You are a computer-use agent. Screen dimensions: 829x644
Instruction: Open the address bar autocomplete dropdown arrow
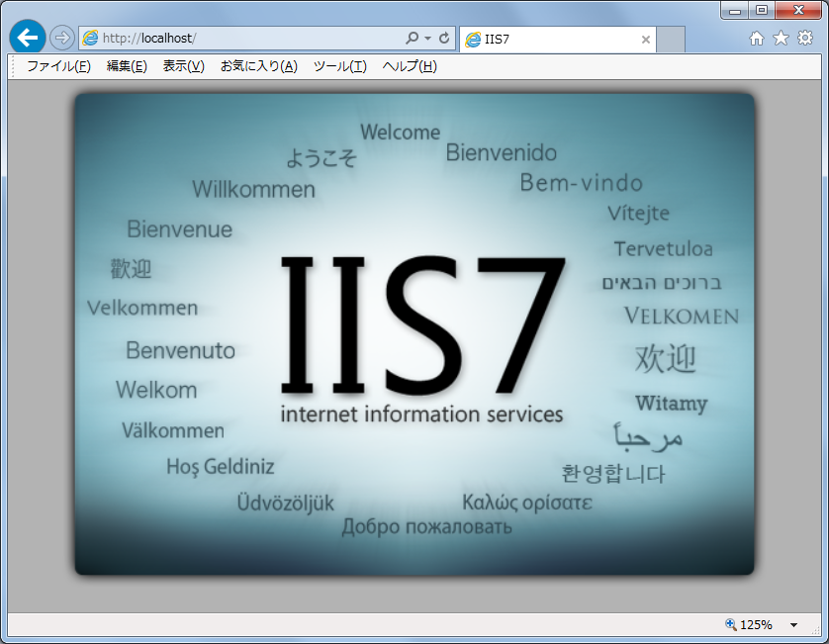pos(427,38)
